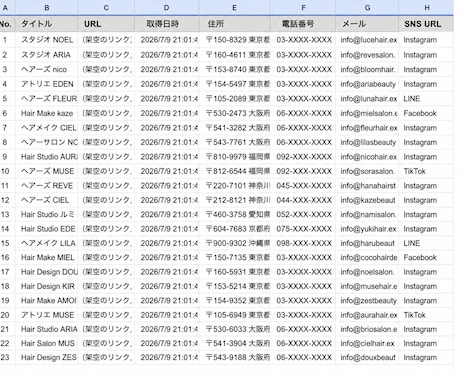
Task: Select the ヘアーズ MUSE cell
Action: 47,171
